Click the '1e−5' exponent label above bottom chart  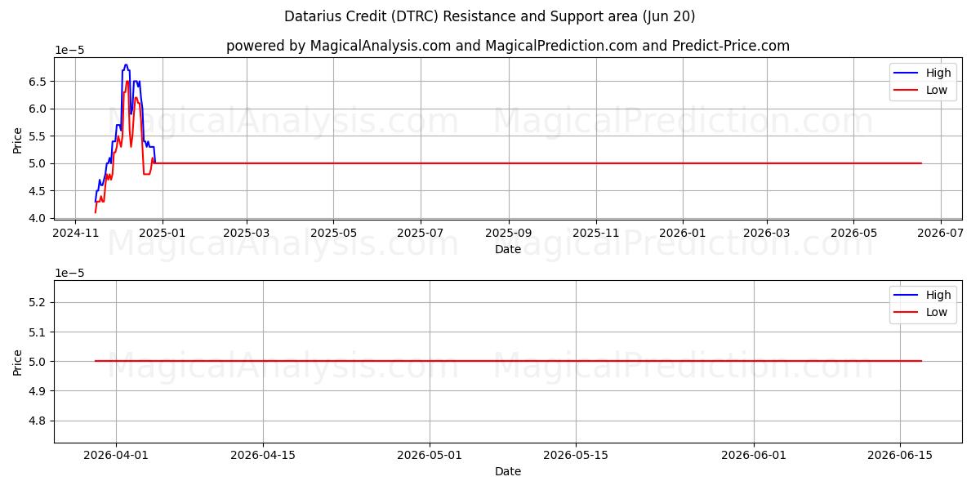pos(69,273)
